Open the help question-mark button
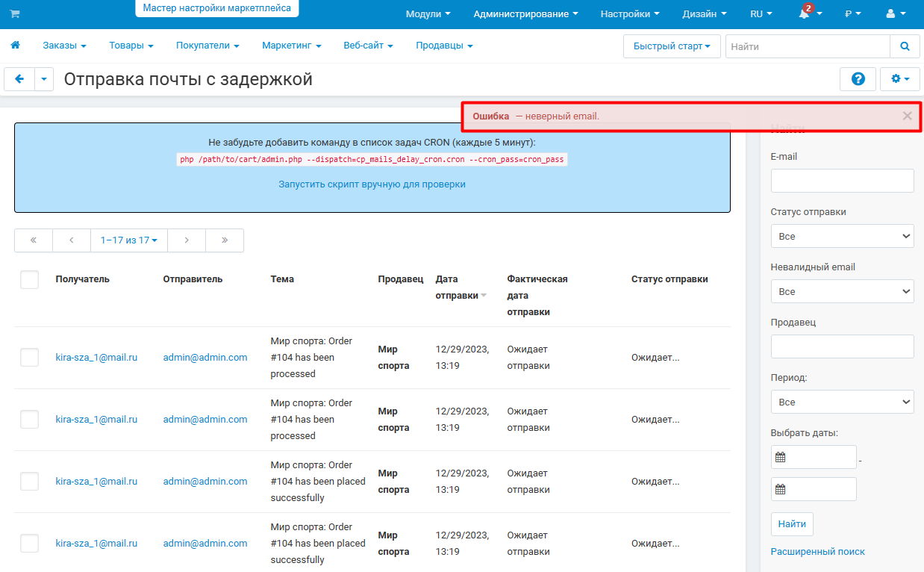Screen dimensions: 924x572 point(858,79)
